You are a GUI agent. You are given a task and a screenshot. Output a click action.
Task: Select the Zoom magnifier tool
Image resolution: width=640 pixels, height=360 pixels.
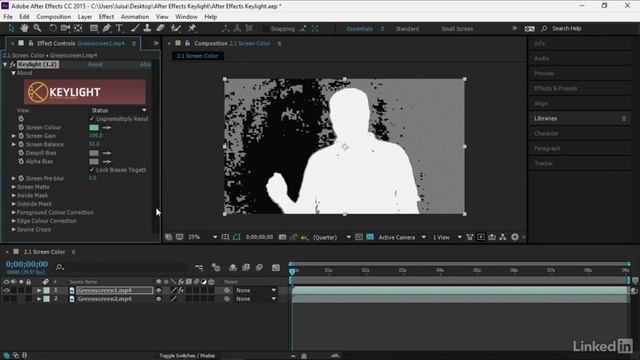coord(37,28)
